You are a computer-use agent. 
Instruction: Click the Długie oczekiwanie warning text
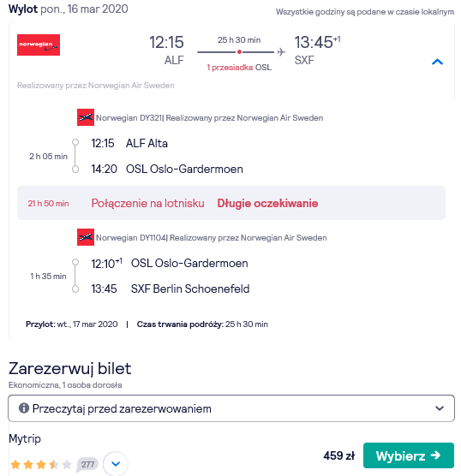coord(267,203)
